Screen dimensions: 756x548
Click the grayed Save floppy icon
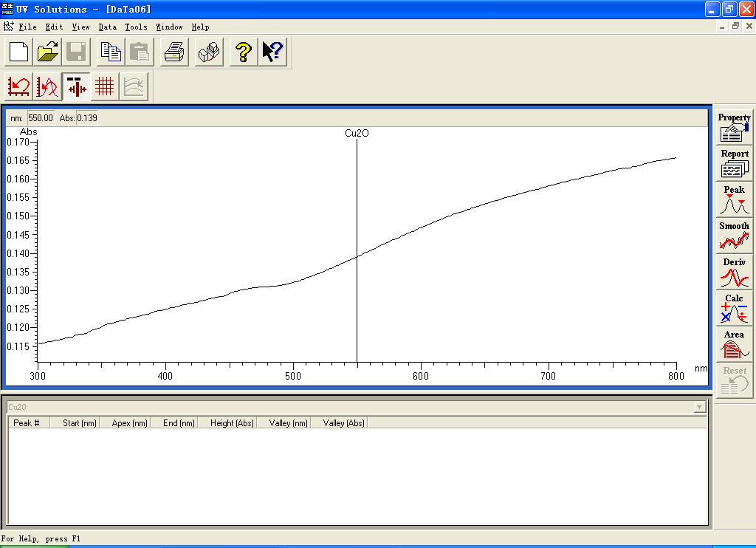(76, 52)
